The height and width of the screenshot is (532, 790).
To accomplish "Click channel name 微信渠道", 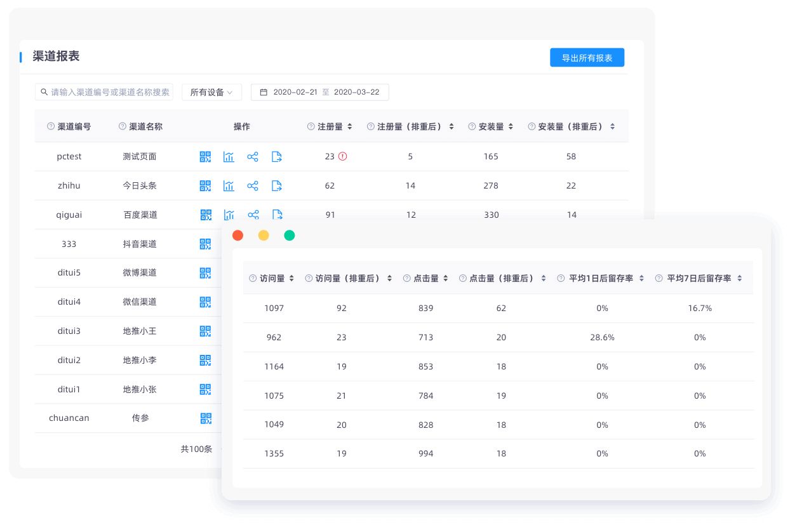I will pyautogui.click(x=140, y=302).
